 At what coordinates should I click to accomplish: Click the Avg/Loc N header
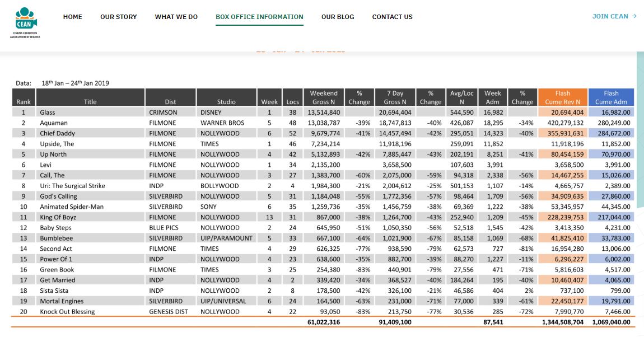point(461,98)
